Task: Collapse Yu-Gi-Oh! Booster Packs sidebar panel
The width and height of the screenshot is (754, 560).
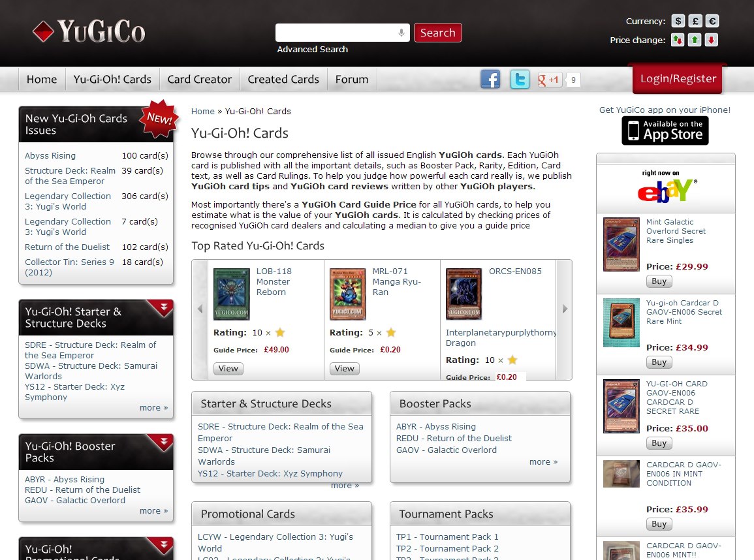Action: pos(163,441)
